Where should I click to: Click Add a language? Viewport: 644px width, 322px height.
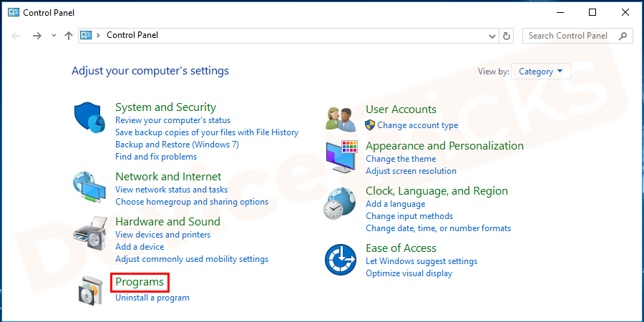tap(396, 204)
